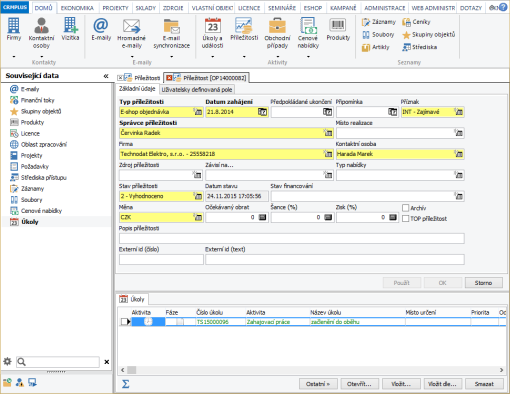Open the Příznak lookup
510x394 pixels.
pos(459,112)
